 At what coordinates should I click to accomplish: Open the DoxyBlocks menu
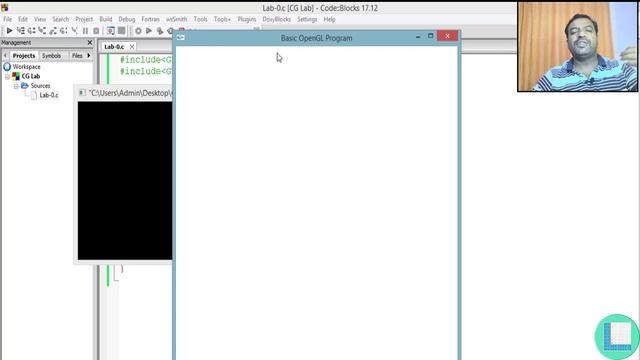276,19
